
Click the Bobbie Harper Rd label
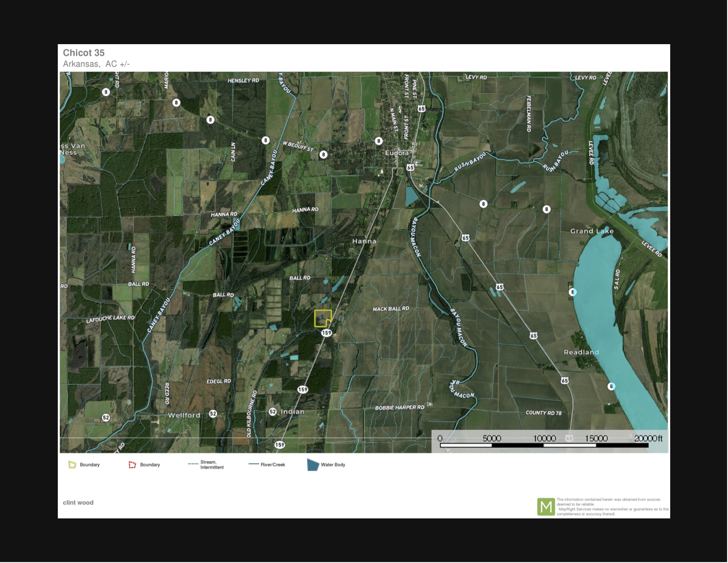point(399,408)
